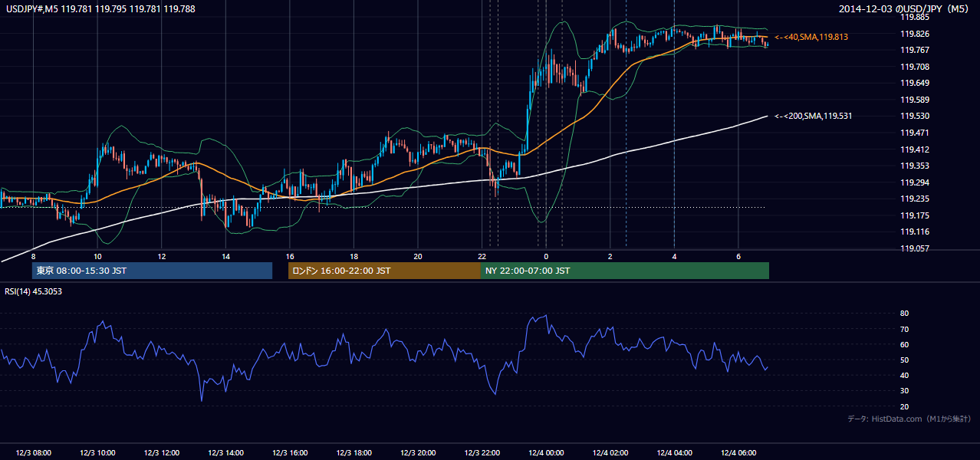Open the HistData.com data source credit
Viewport: 980px width, 460px height.
(x=909, y=419)
